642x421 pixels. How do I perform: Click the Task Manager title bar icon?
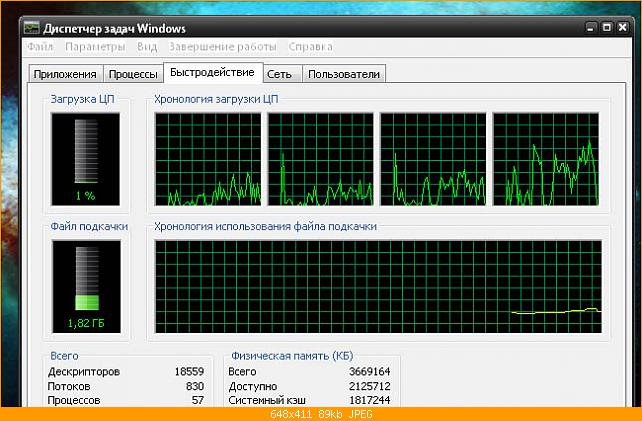pos(31,28)
